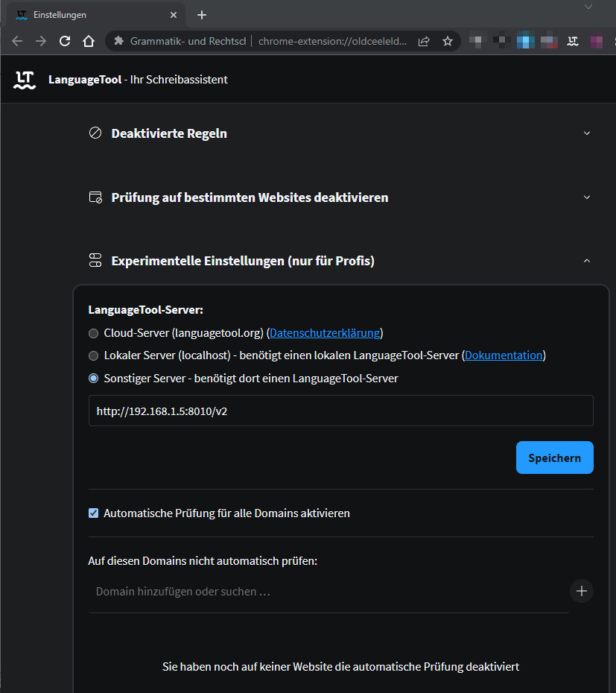Click the LanguageTool extension icon in the browser toolbar
This screenshot has width=616, height=693.
click(x=572, y=41)
